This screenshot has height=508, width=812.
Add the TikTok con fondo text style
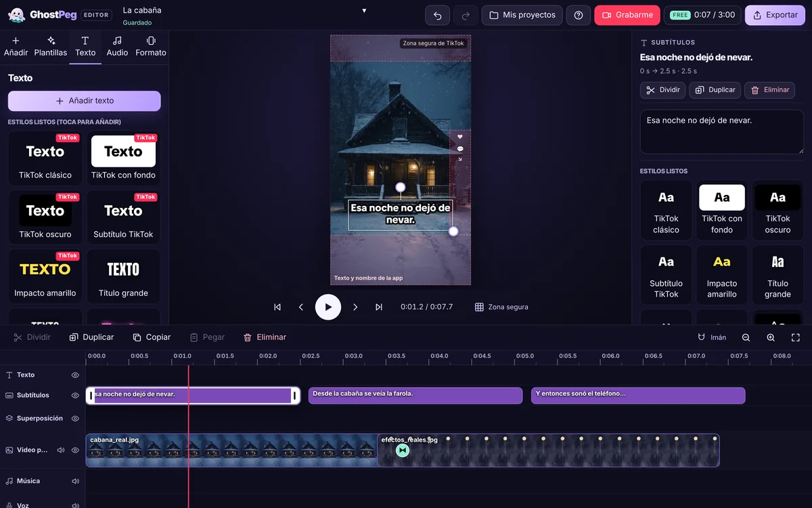(123, 158)
